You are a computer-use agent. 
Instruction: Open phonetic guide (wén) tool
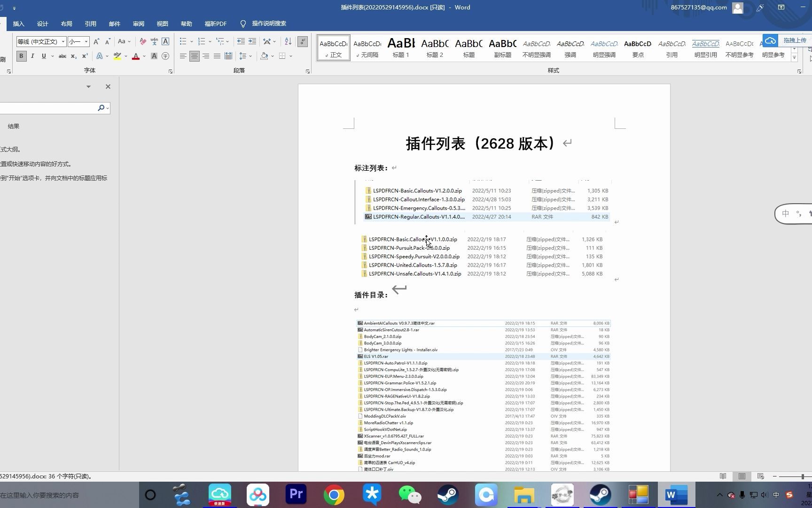[x=154, y=41]
